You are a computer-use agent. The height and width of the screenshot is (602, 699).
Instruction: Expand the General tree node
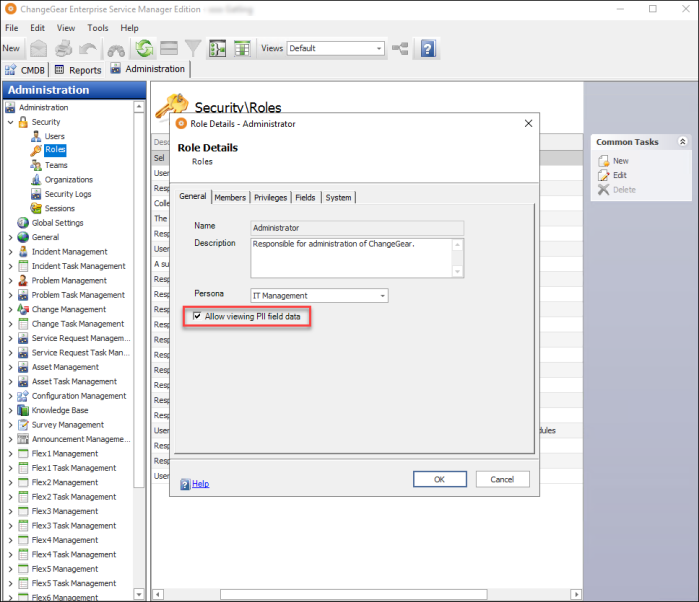pos(11,238)
